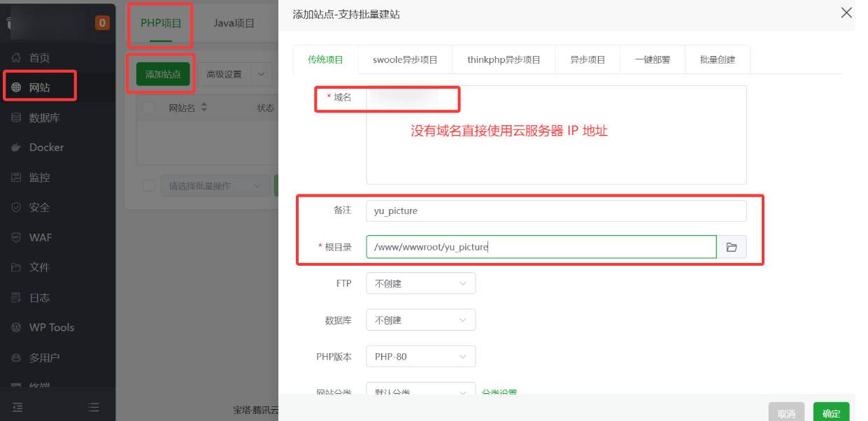868x421 pixels.
Task: Open the 数据库 不创建 dropdown
Action: click(421, 320)
